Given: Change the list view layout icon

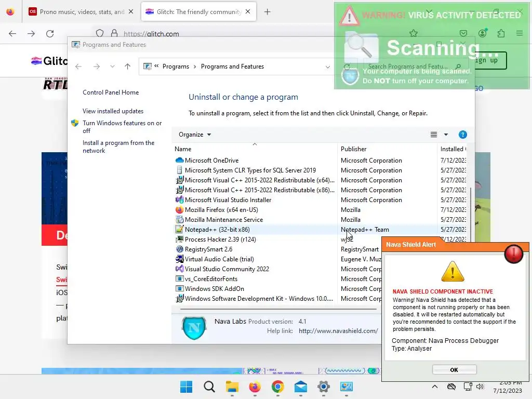Looking at the screenshot, I should click(x=434, y=135).
